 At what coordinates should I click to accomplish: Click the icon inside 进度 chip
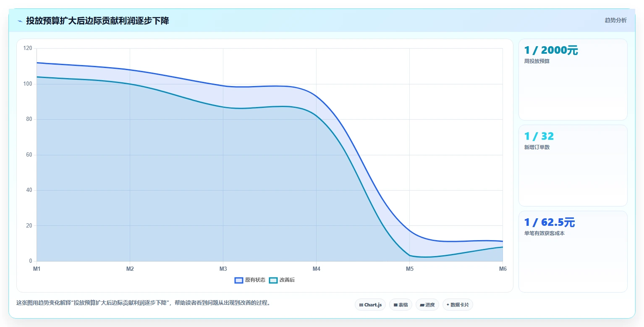422,305
